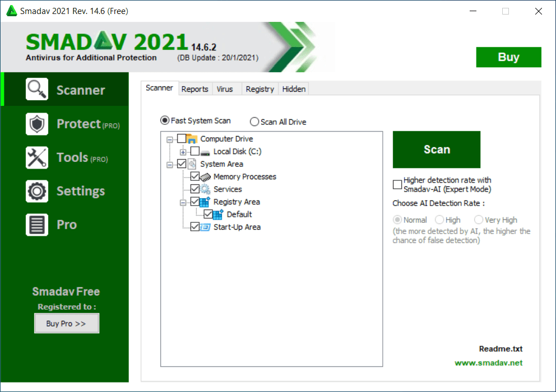Select the Computer Drive tree label

coord(226,138)
